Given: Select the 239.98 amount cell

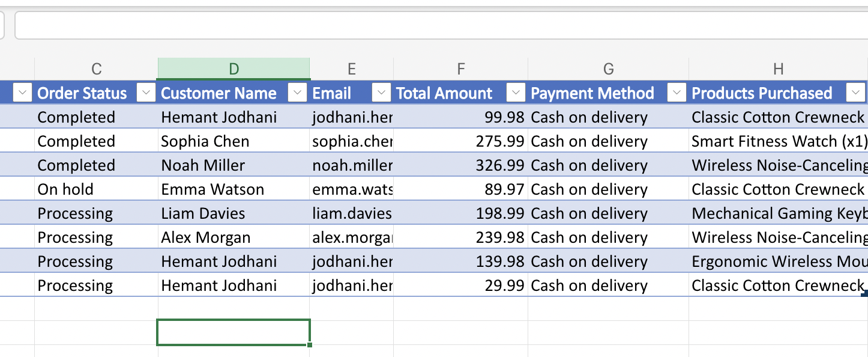Looking at the screenshot, I should (x=460, y=237).
